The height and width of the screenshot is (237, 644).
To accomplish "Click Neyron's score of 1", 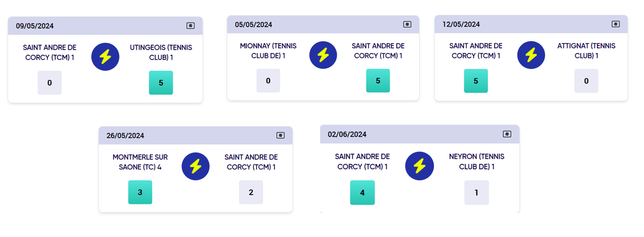I will [476, 192].
